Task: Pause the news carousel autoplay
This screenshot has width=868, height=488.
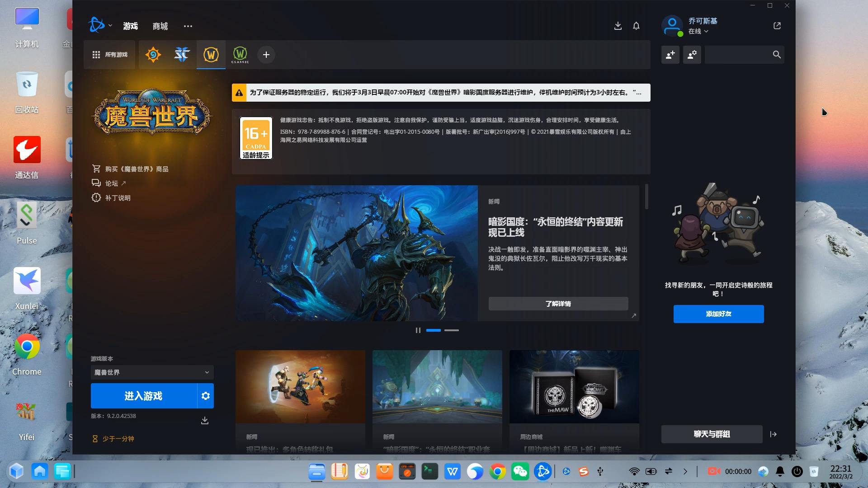Action: click(x=418, y=330)
